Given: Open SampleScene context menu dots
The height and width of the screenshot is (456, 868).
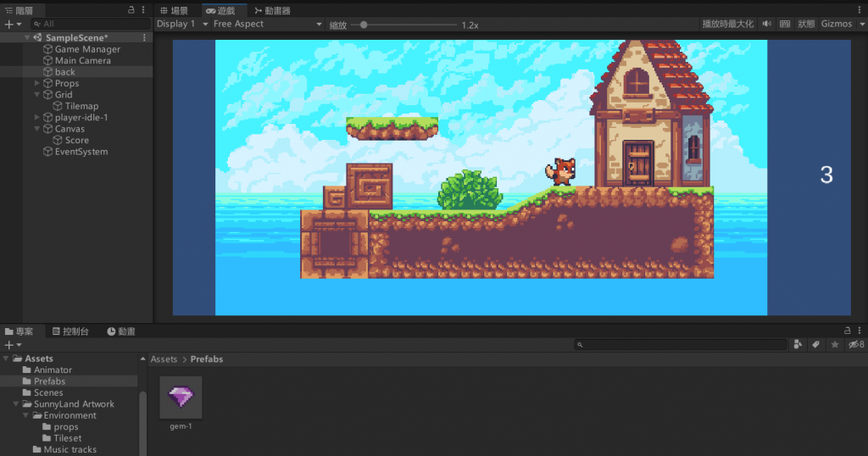Looking at the screenshot, I should pyautogui.click(x=144, y=37).
